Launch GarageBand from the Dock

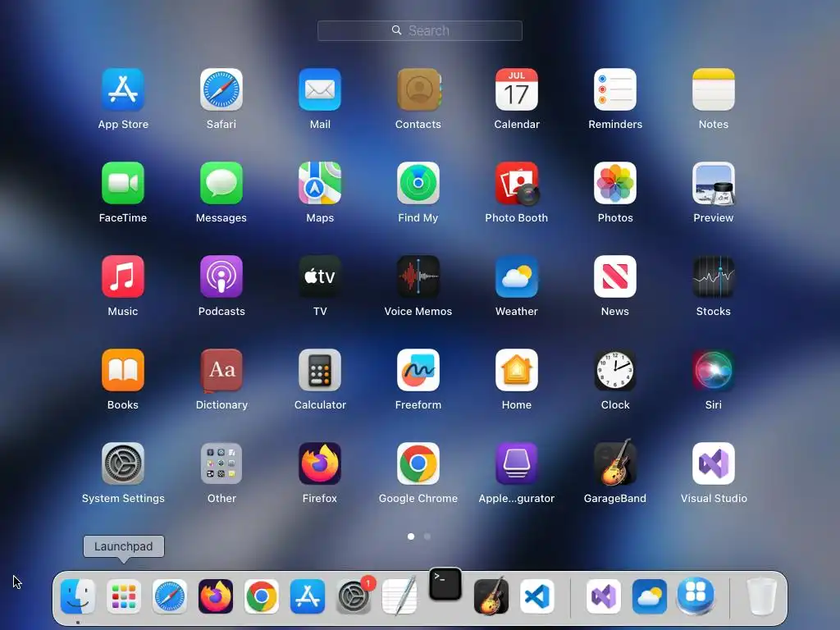coord(491,596)
